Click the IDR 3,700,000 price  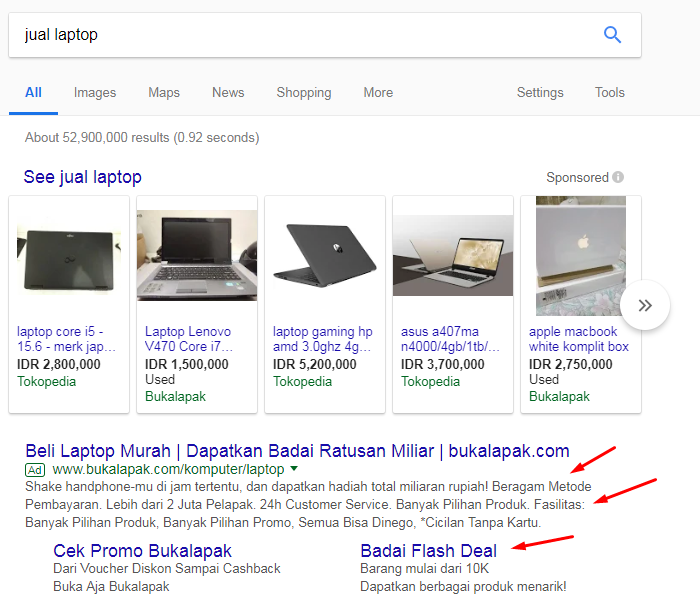coord(442,364)
